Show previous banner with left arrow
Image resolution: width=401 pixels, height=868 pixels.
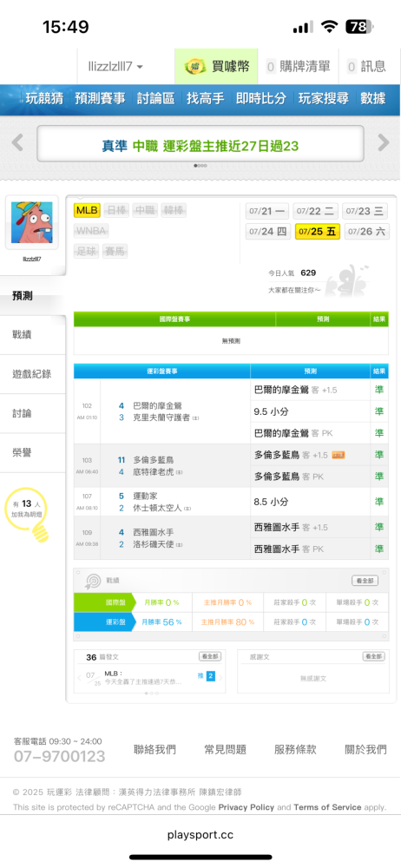17,143
